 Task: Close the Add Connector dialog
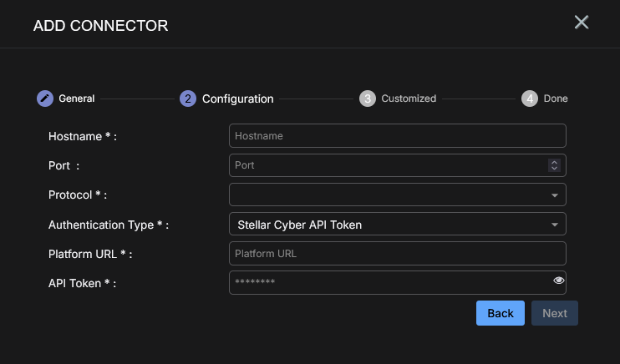582,23
